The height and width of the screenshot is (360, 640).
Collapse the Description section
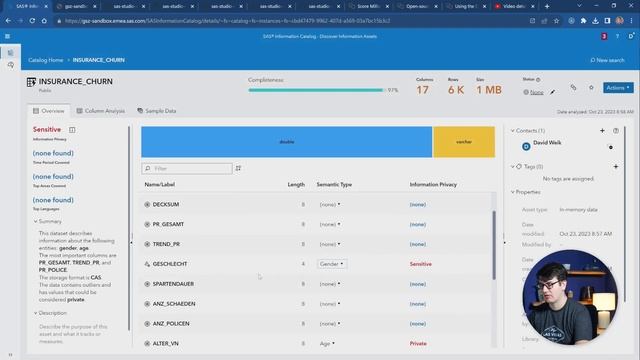pyautogui.click(x=36, y=313)
